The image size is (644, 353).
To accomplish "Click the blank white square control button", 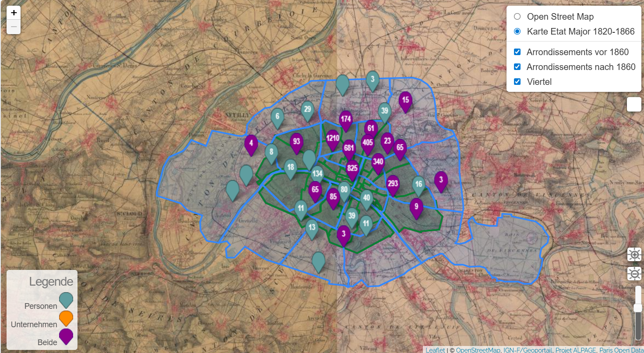I will pyautogui.click(x=634, y=105).
